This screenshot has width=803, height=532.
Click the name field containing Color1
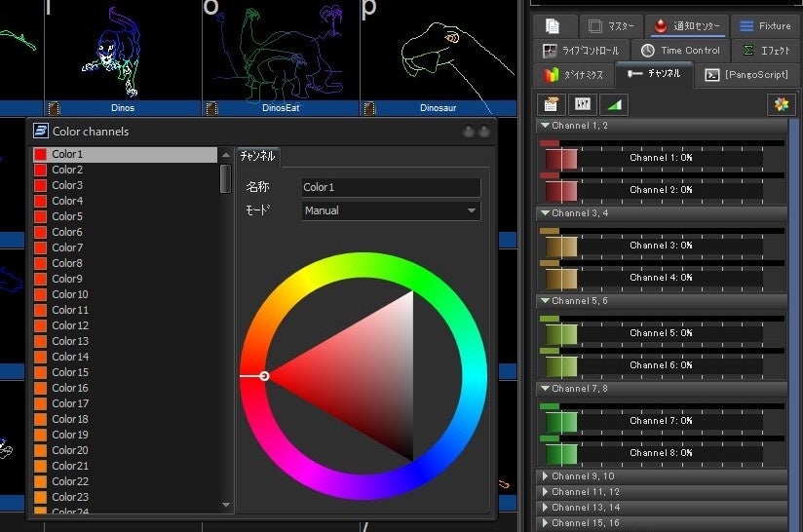coord(391,187)
